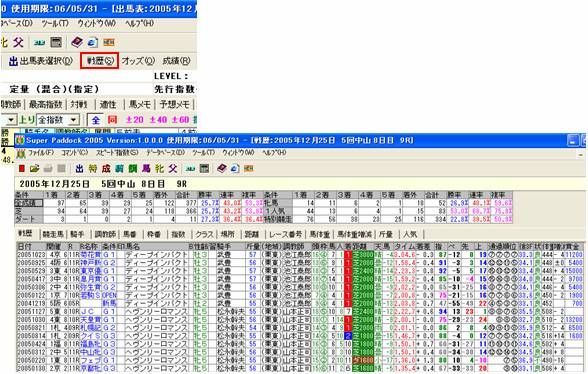Toggle the red 同 filter button
Viewport: 588px width, 374px height.
coord(112,120)
